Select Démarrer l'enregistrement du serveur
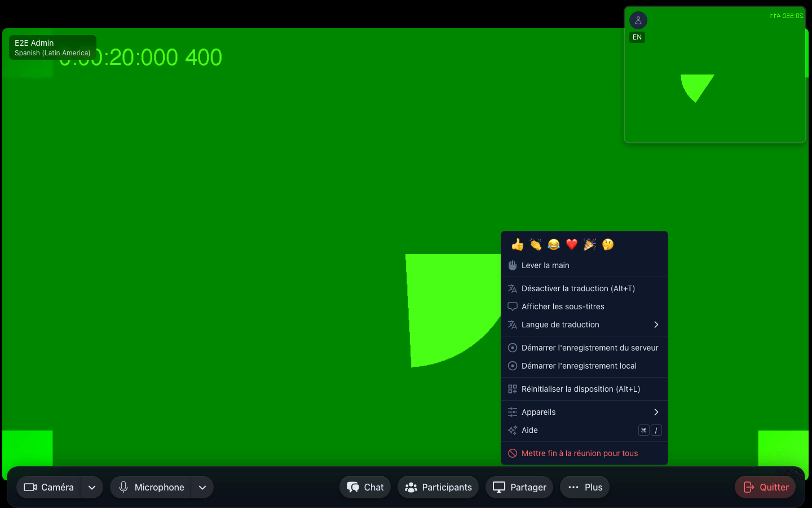Viewport: 812px width, 508px height. point(584,348)
